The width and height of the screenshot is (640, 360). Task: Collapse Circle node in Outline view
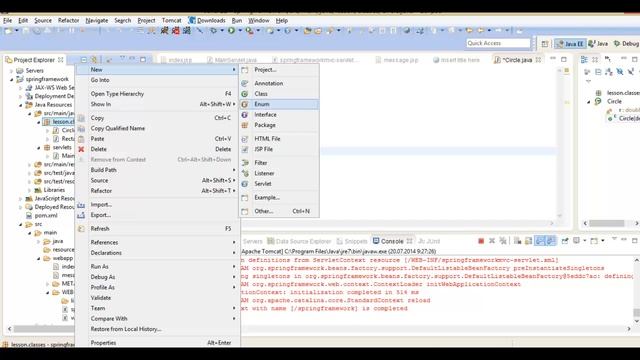589,102
